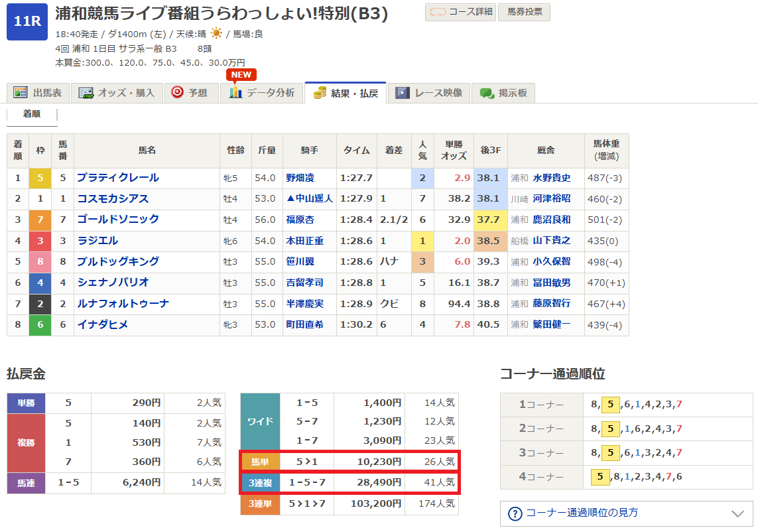The height and width of the screenshot is (532, 758).
Task: Click the yellow frame 5 color cell
Action: pos(40,178)
